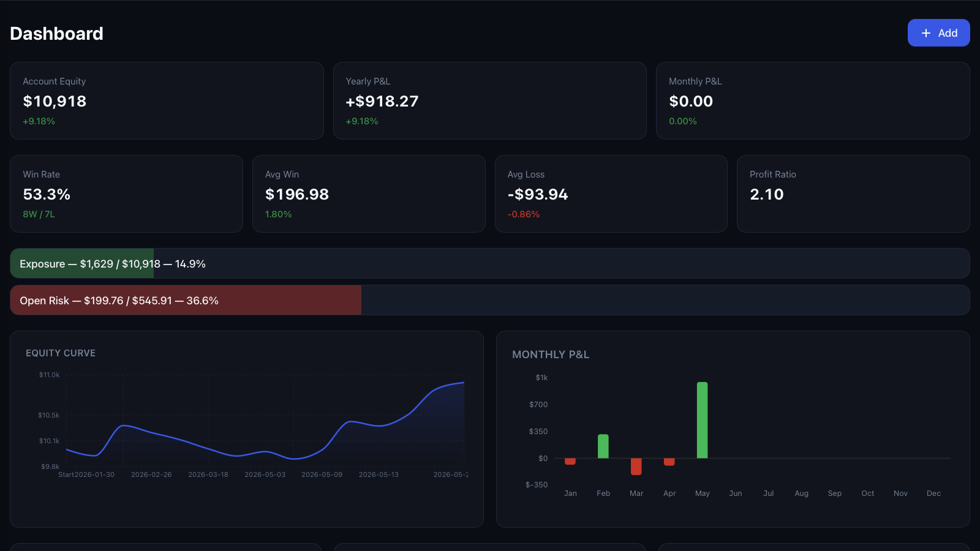Click the Monthly P&L chart title

(551, 354)
